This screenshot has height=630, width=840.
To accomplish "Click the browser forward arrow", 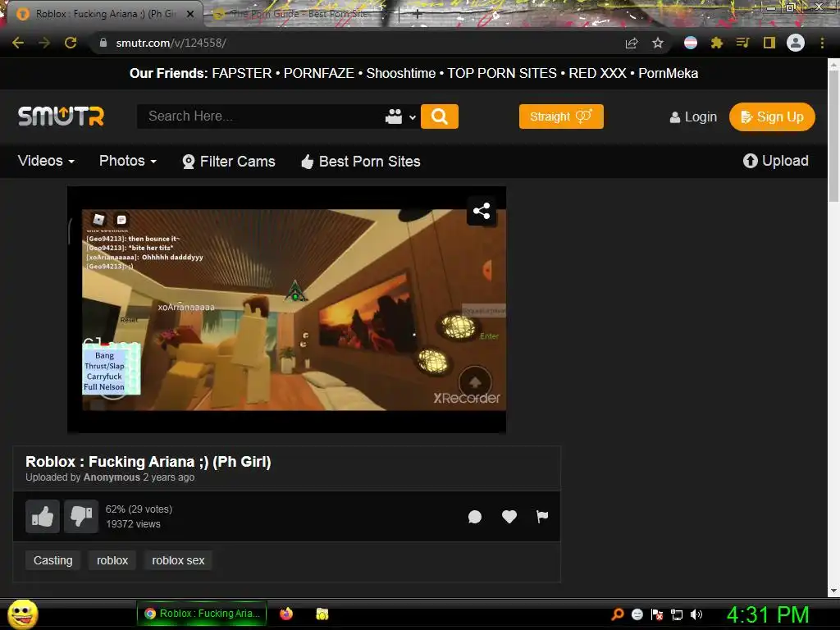I will 44,43.
